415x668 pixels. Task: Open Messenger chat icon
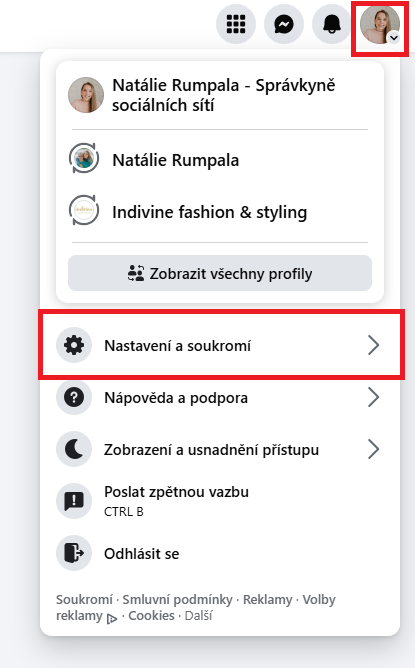284,24
